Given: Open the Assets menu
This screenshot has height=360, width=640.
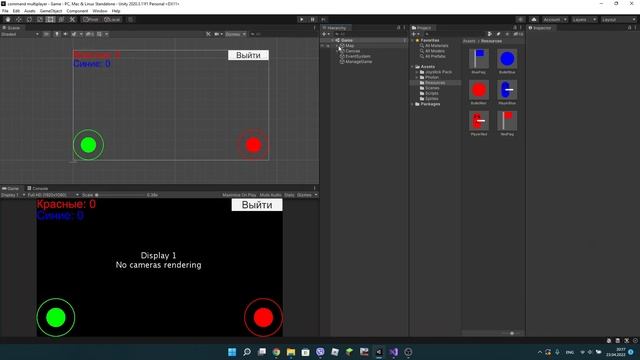Looking at the screenshot, I should pos(30,11).
